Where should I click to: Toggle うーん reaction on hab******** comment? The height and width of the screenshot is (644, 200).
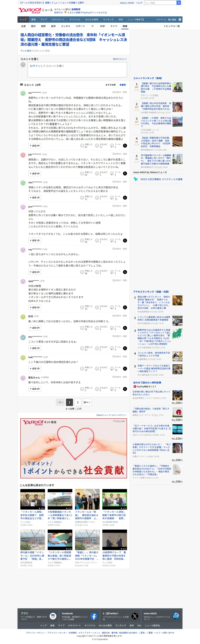(115, 369)
